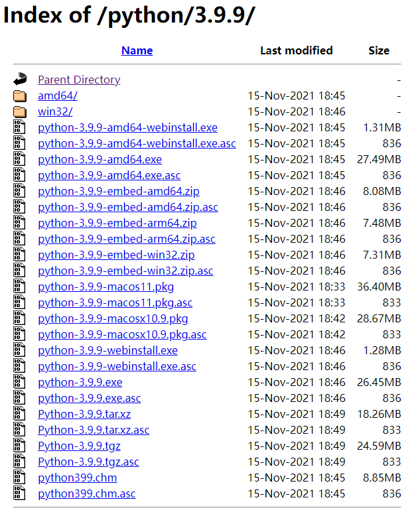Click the file icon beside Python-3.9.9.tgz
Viewport: 420px width, 522px height.
[x=19, y=446]
